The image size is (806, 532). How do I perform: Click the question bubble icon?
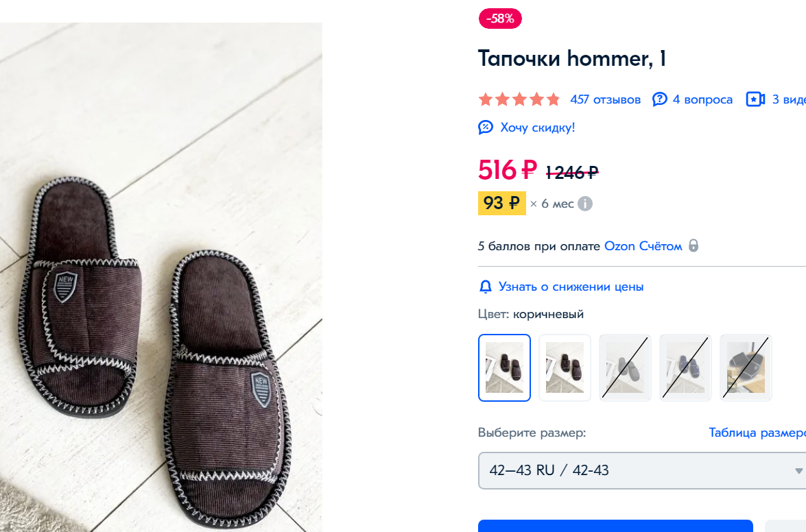coord(660,99)
